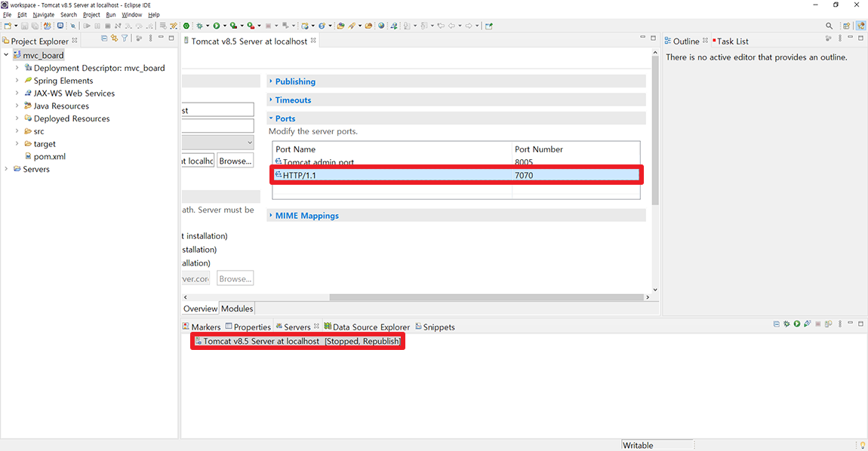
Task: Maximize the Project Explorer panel
Action: click(171, 38)
